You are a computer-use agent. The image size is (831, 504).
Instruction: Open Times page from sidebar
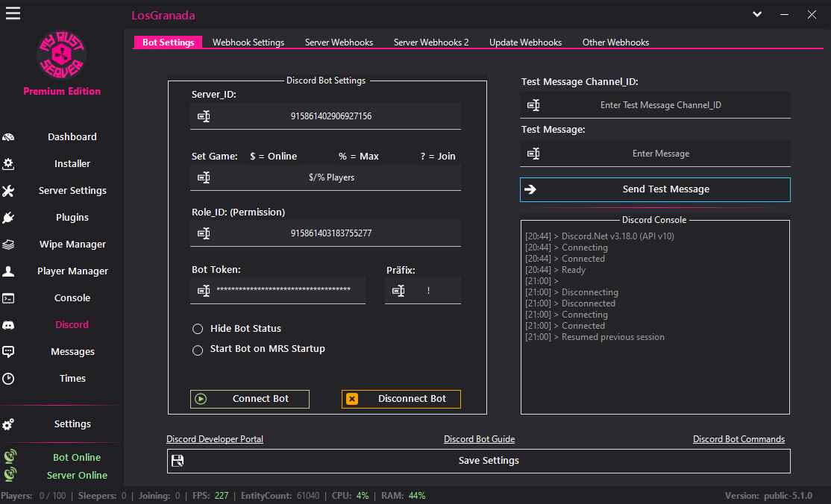[72, 379]
